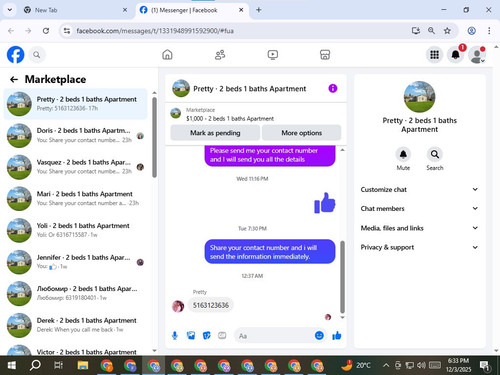Screen dimensions: 500x375
Task: Bookmark this page star icon
Action: tap(447, 31)
